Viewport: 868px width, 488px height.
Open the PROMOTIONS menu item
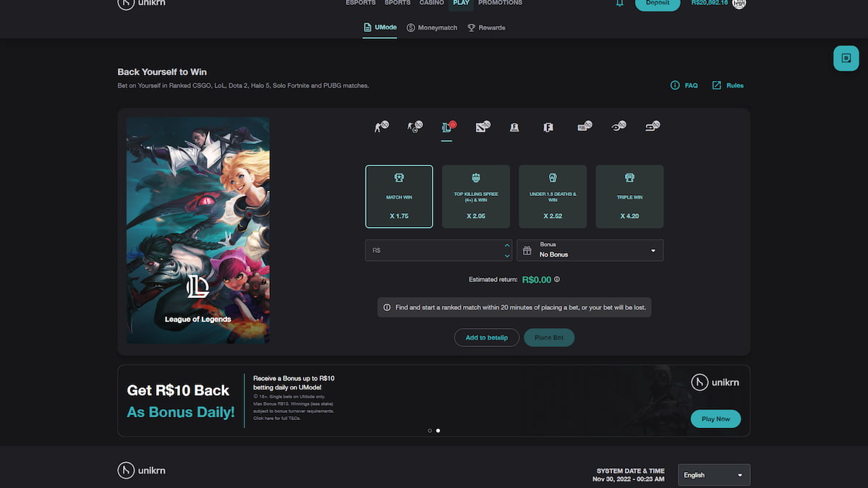[x=500, y=2]
